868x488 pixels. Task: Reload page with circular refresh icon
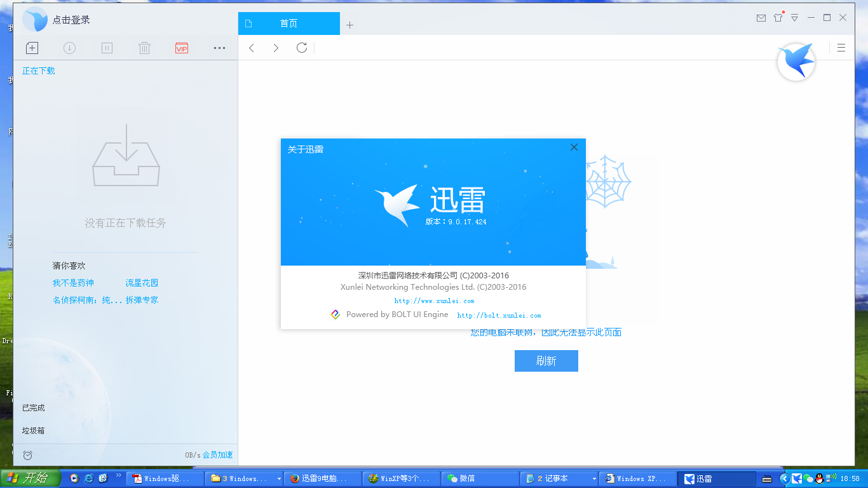tap(302, 48)
